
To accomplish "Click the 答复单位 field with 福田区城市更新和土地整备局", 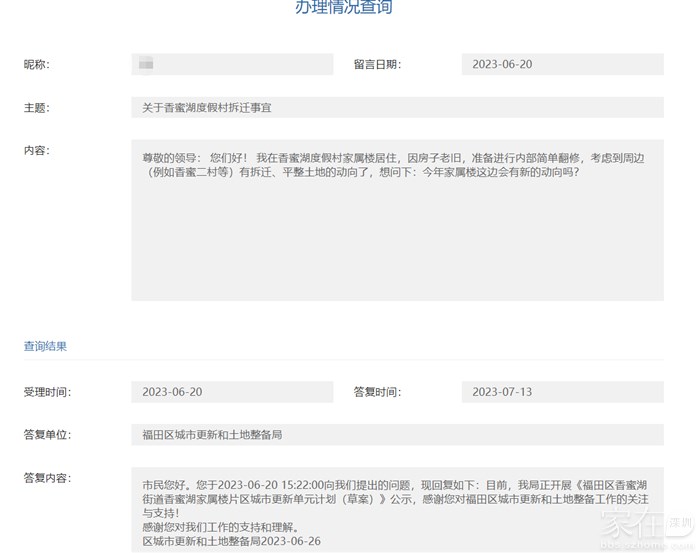I will (x=397, y=435).
